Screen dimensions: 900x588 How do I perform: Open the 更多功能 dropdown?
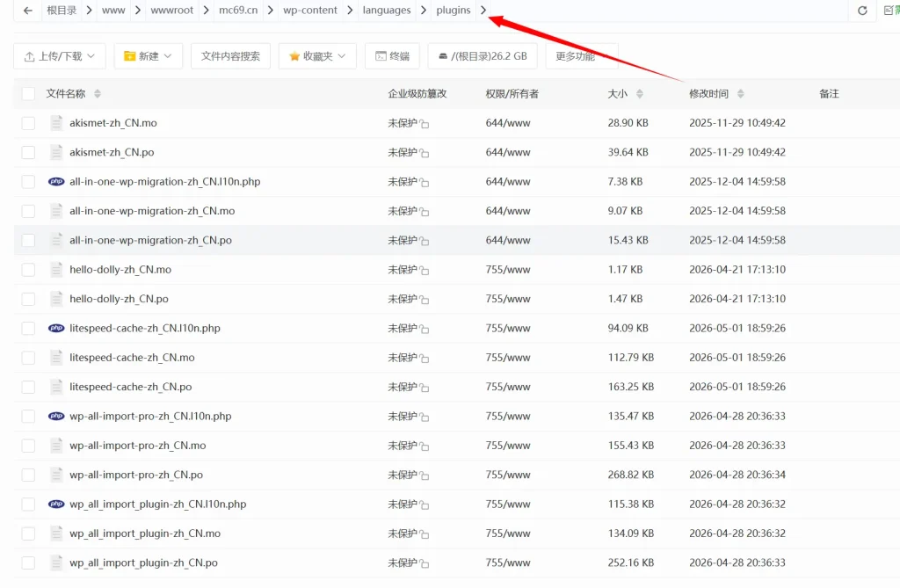pyautogui.click(x=582, y=55)
